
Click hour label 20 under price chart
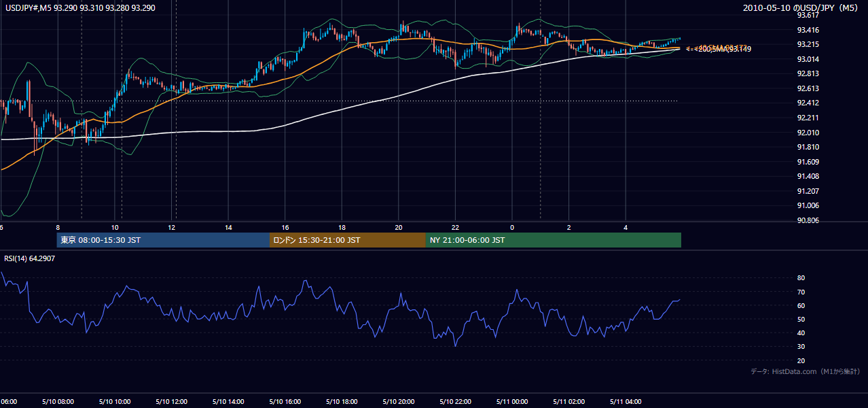pyautogui.click(x=399, y=227)
